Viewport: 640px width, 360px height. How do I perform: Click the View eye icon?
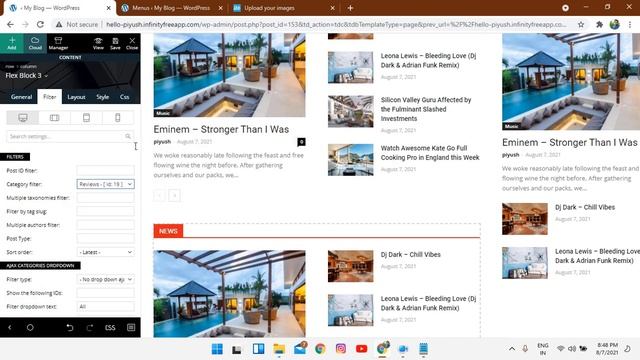pyautogui.click(x=98, y=43)
